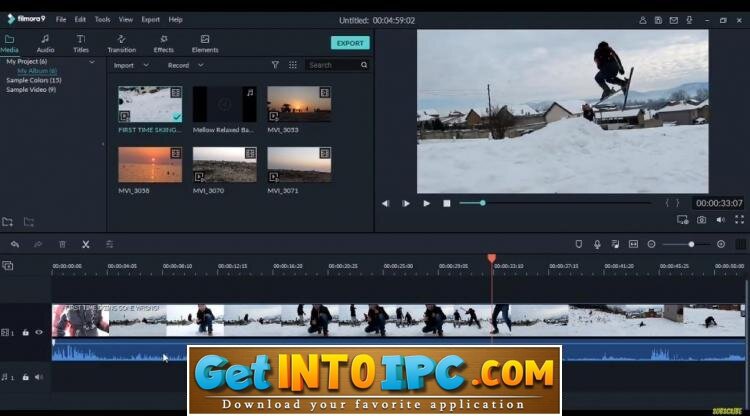Click the mark in/out braces icon
The image size is (750, 416).
(672, 203)
